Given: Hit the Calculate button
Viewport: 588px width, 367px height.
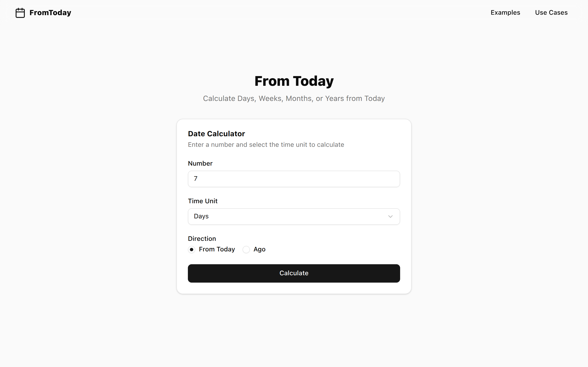Looking at the screenshot, I should coord(294,273).
